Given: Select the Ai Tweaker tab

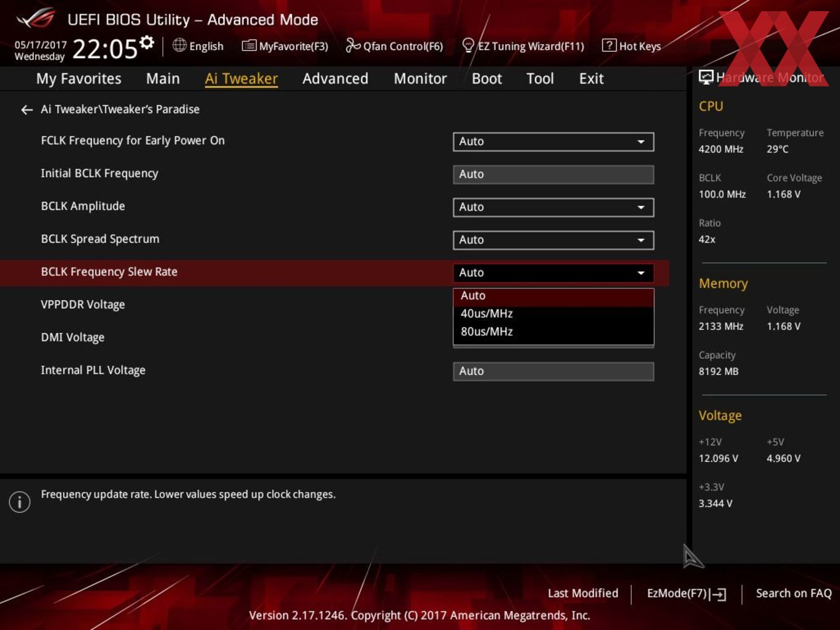Looking at the screenshot, I should pos(241,78).
